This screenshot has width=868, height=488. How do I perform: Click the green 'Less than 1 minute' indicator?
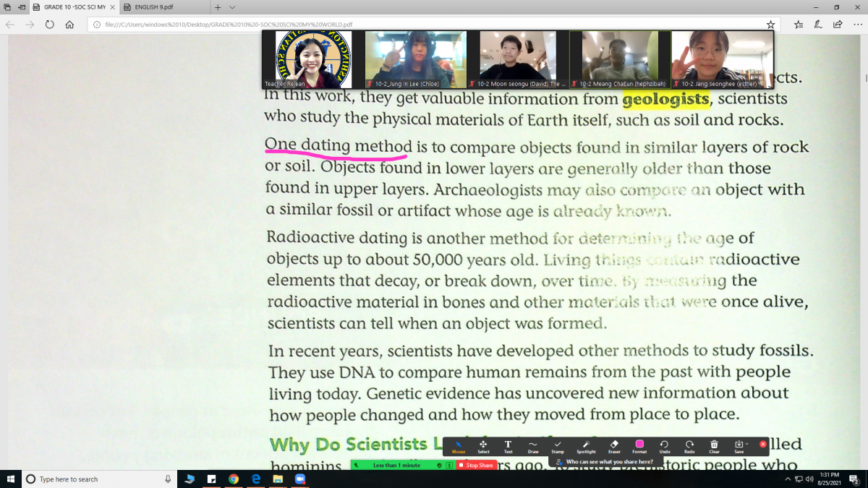(x=397, y=466)
